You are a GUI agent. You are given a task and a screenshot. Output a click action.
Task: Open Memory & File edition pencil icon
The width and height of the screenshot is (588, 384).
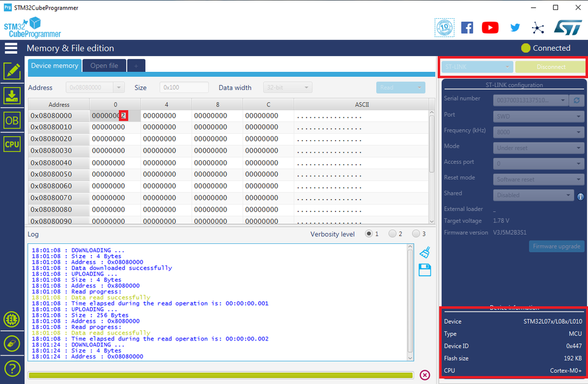(12, 71)
